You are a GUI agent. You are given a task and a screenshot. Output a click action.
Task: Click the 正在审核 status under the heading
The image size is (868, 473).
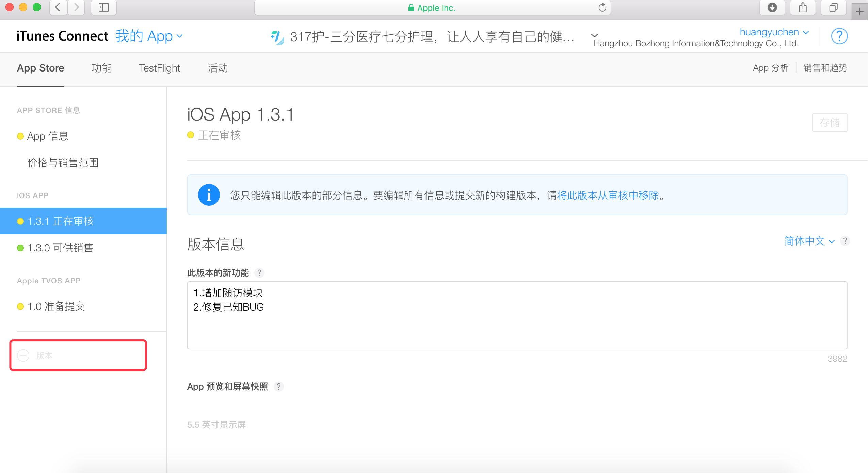coord(219,135)
